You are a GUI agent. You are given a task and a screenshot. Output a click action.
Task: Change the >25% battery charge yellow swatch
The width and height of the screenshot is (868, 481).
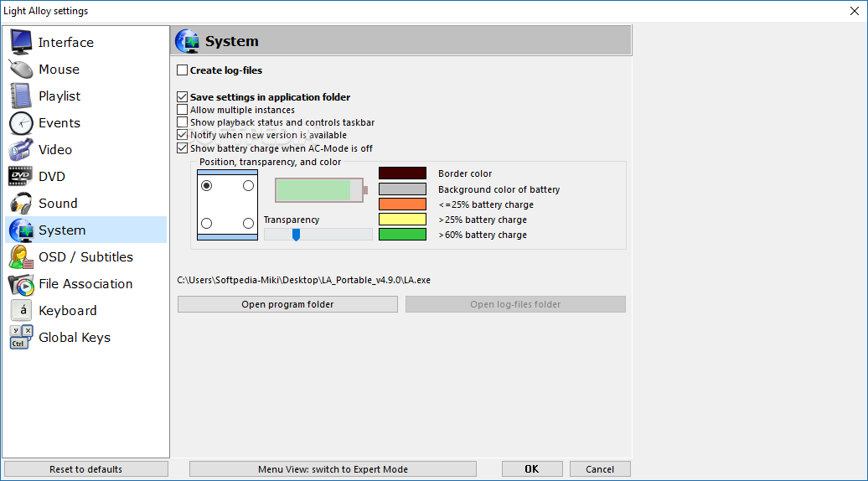[402, 220]
